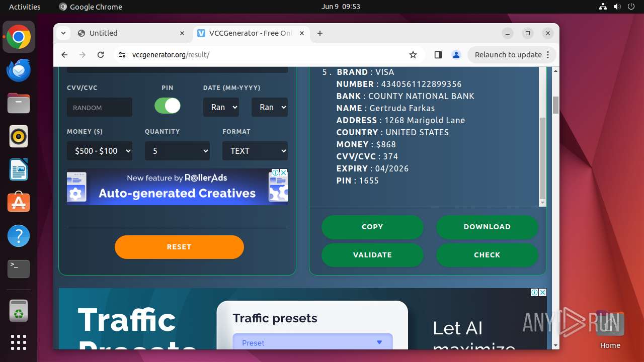Open expiry year dropdown
644x362 pixels.
click(270, 107)
